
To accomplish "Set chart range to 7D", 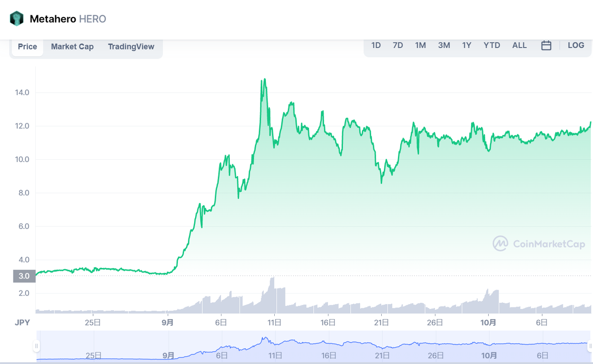I will 398,45.
